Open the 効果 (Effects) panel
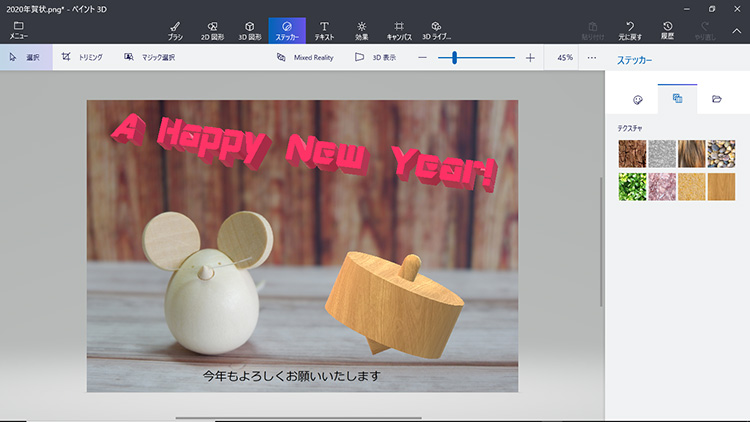Viewport: 750px width, 422px height. [361, 29]
